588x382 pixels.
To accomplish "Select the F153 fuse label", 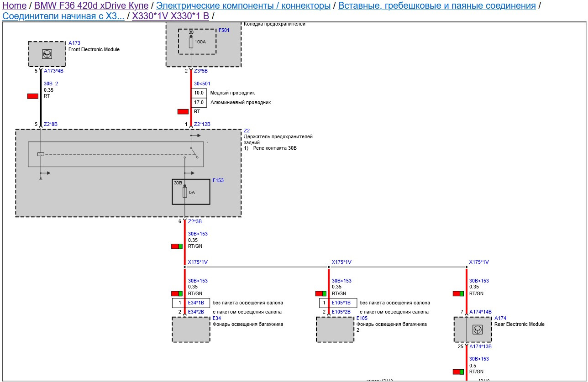I will [x=218, y=180].
